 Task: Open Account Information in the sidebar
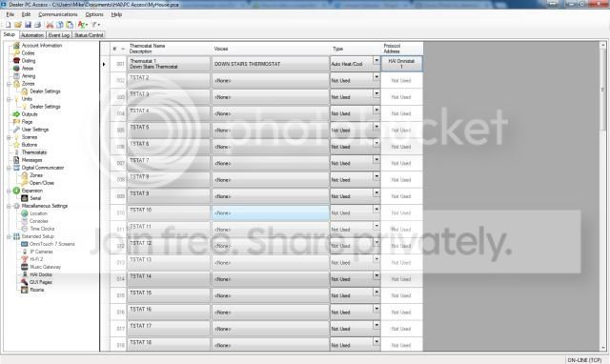(x=42, y=46)
